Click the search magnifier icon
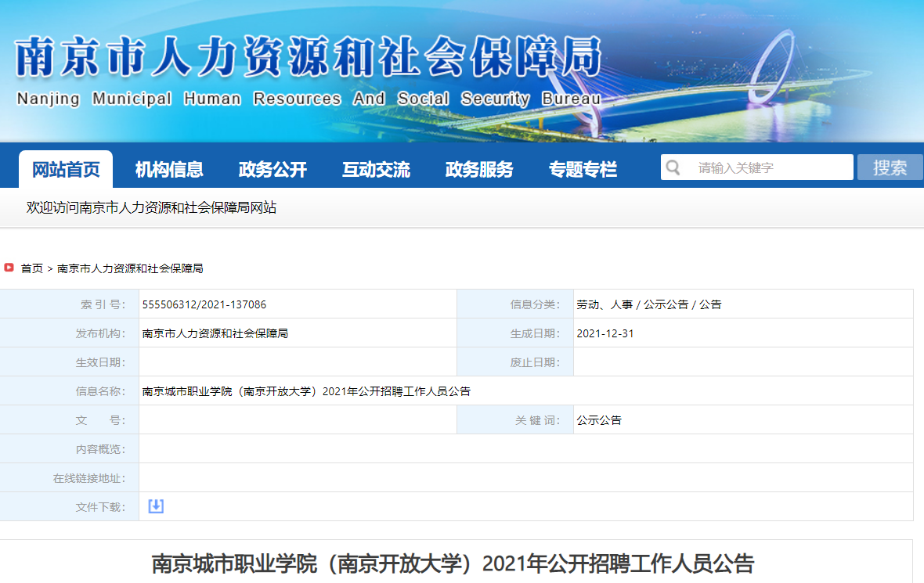Viewport: 924px width, 583px height. click(673, 167)
